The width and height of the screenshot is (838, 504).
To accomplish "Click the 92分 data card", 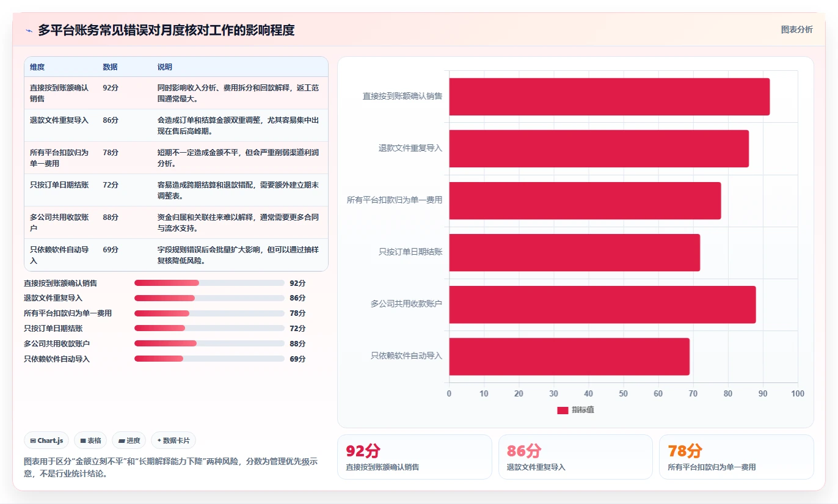I will coord(414,457).
